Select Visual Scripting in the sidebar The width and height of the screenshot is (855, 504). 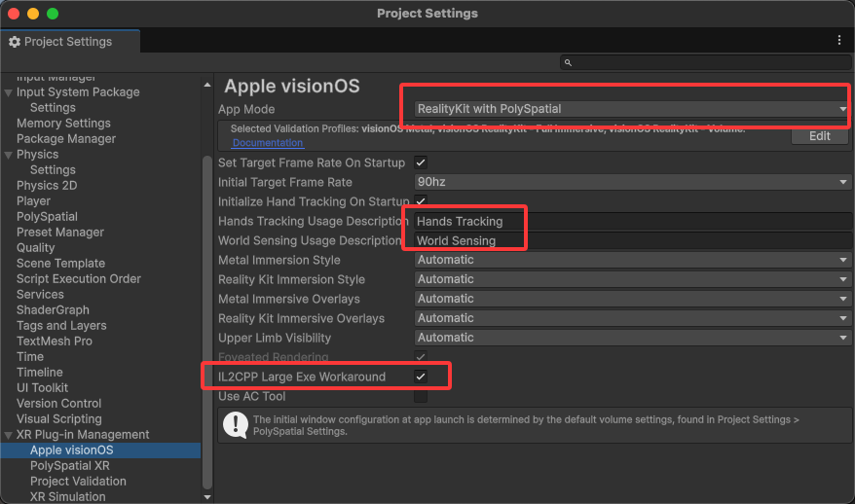pyautogui.click(x=58, y=419)
